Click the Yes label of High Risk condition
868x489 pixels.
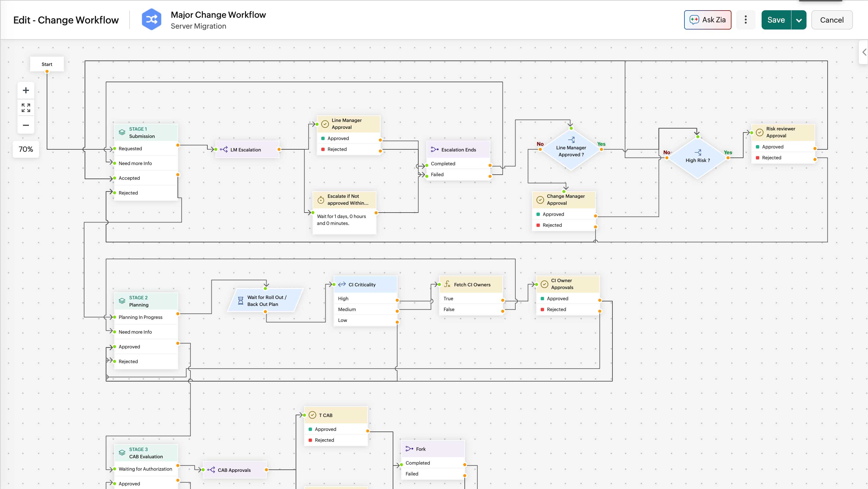(728, 152)
